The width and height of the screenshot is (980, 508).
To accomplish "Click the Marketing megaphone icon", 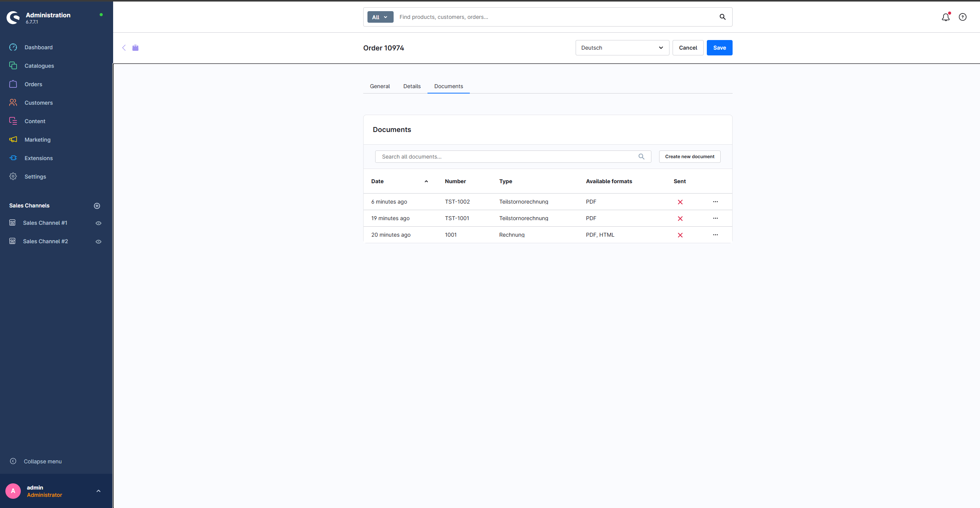I will (13, 139).
